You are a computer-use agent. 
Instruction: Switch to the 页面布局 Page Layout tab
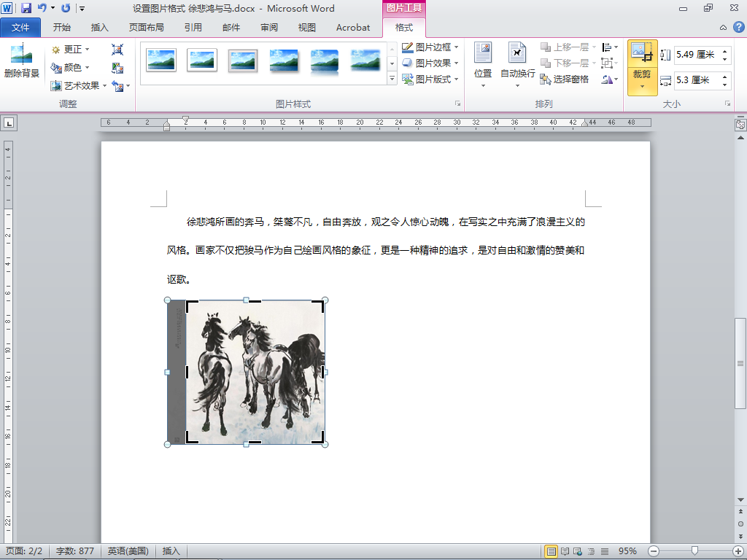(146, 28)
